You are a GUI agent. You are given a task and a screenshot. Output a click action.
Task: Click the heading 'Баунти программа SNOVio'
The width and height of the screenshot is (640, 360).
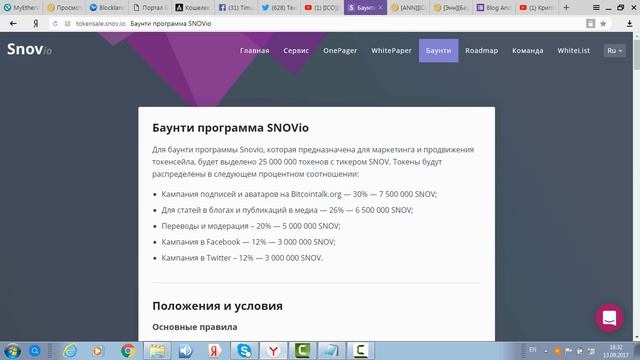[x=230, y=128]
